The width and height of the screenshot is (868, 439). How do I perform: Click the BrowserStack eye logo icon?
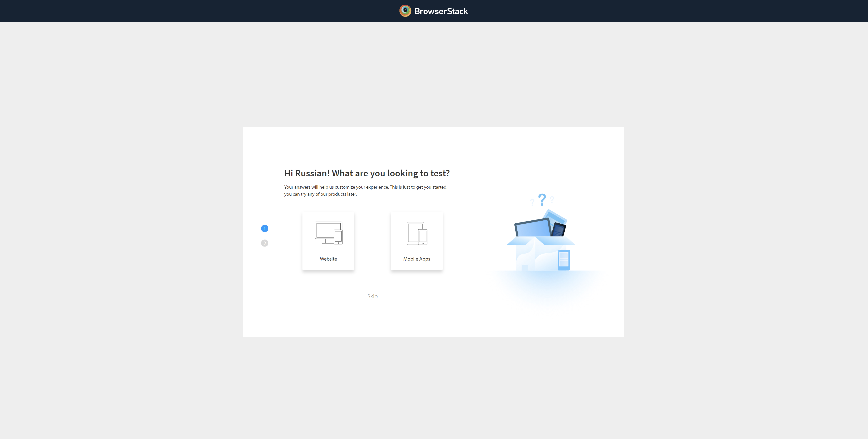(405, 11)
